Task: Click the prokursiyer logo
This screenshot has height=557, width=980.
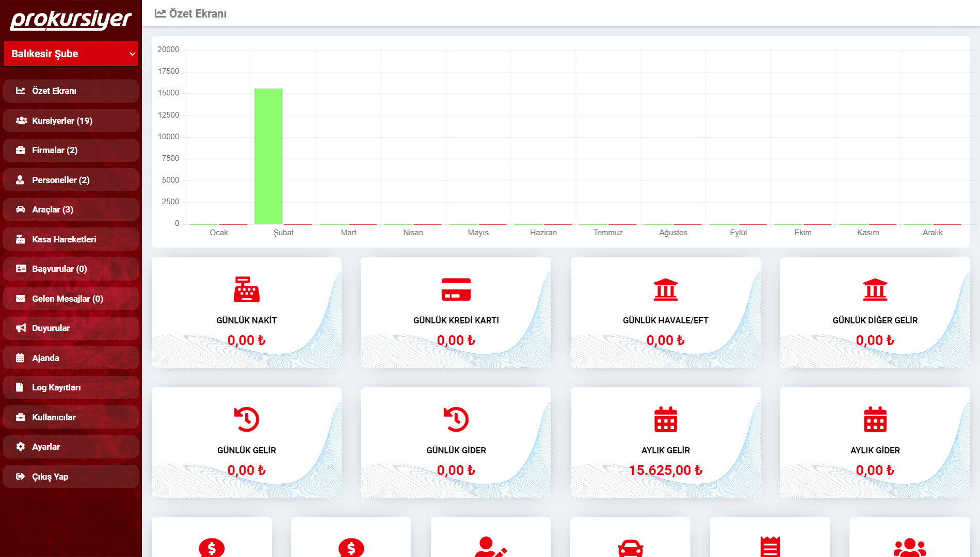Action: point(71,20)
